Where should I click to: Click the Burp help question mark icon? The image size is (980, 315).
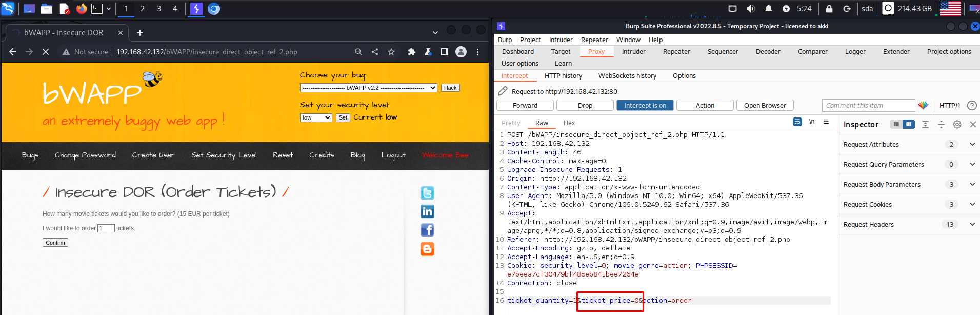(971, 105)
